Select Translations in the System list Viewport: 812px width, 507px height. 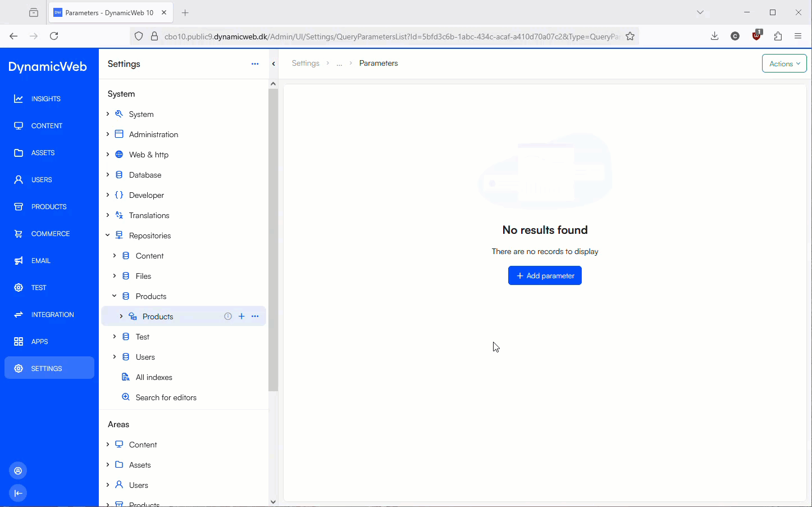coord(149,215)
